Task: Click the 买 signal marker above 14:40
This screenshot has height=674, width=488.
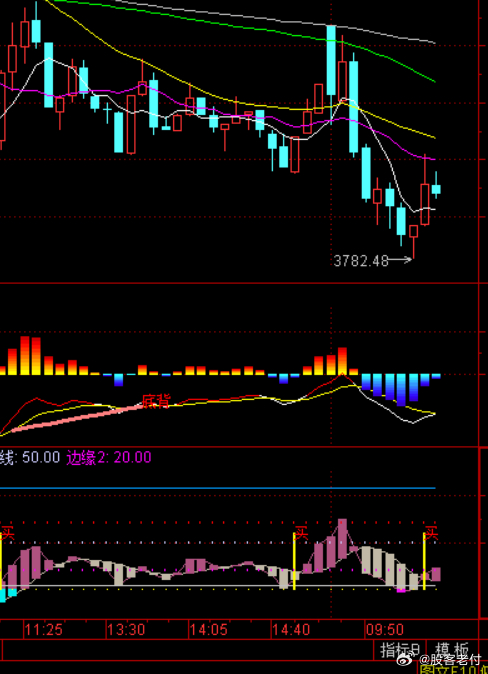Action: (301, 533)
